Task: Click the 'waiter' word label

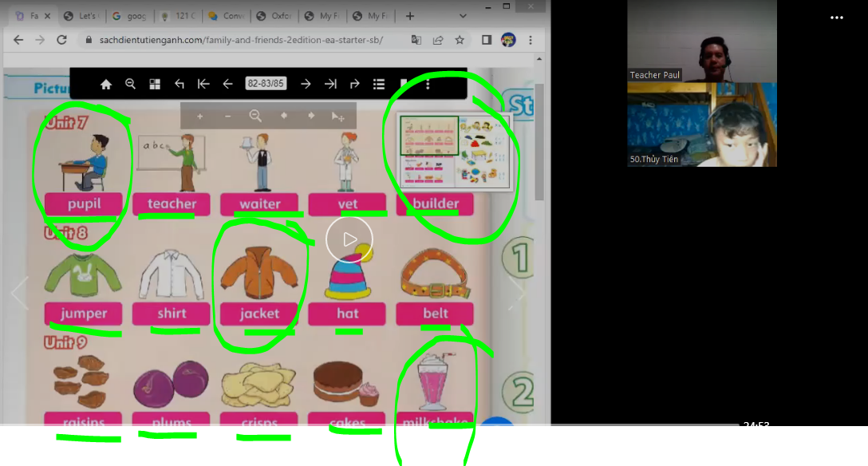Action: (x=259, y=203)
